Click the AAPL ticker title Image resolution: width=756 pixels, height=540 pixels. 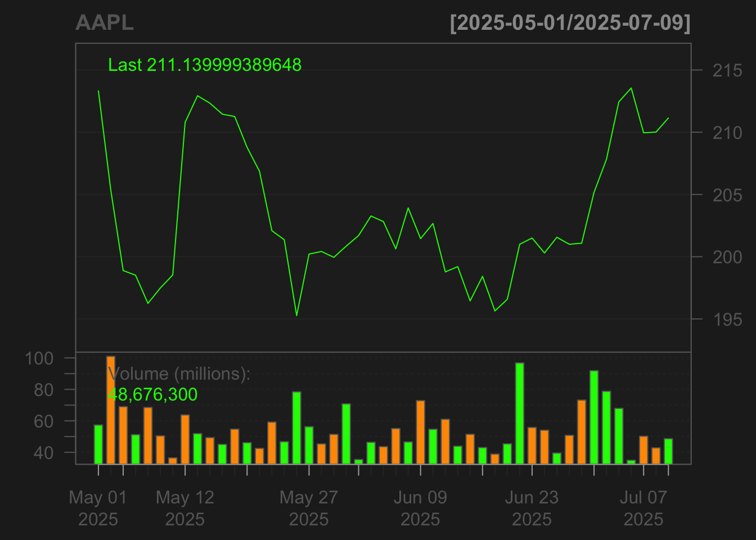coord(105,23)
